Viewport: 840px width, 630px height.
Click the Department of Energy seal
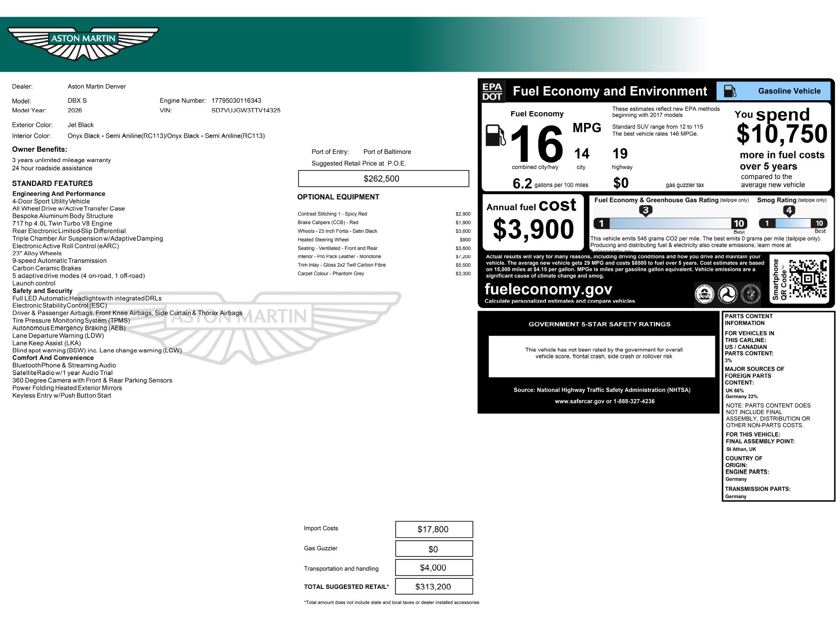[751, 293]
